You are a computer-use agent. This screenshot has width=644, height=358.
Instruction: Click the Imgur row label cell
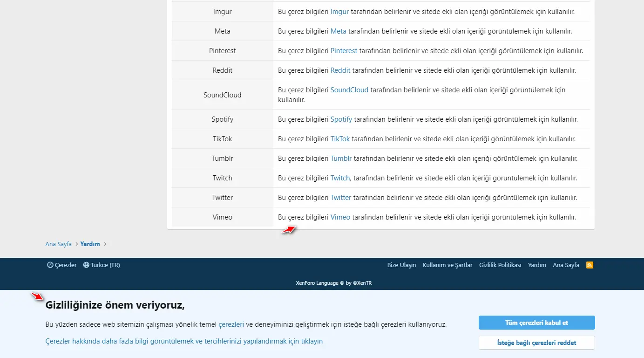pos(223,12)
